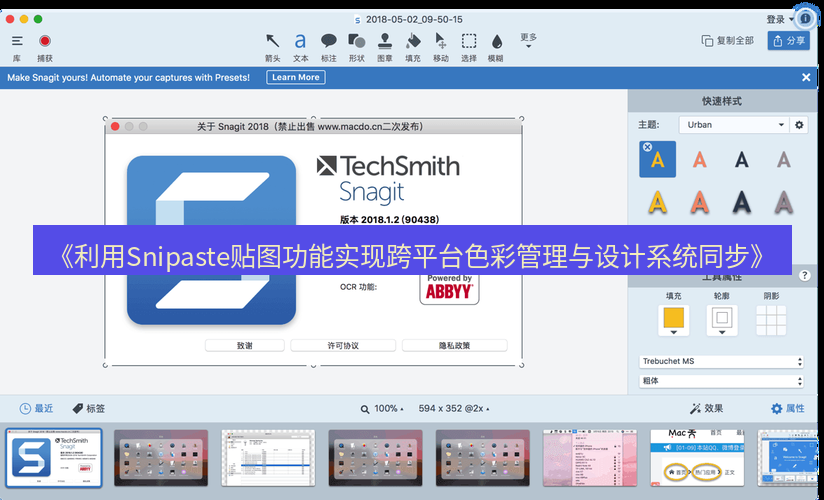Select the Text (文本) tool
Viewport: 824px width, 500px height.
click(300, 41)
